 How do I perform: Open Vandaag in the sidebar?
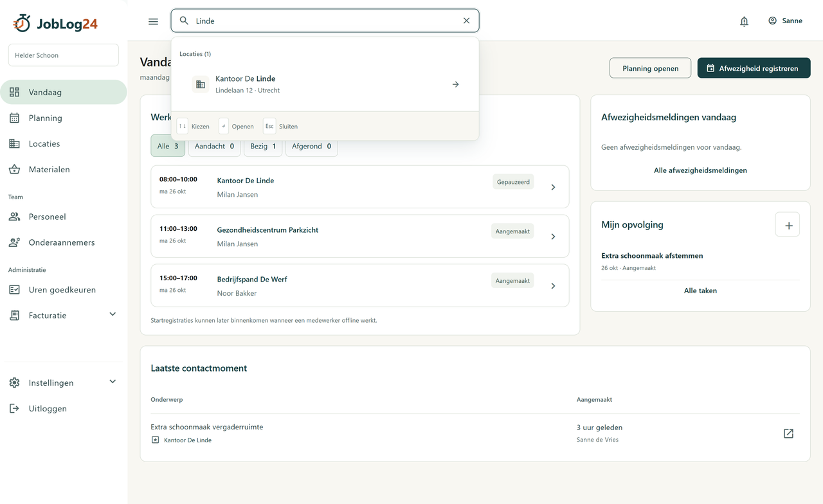(63, 92)
